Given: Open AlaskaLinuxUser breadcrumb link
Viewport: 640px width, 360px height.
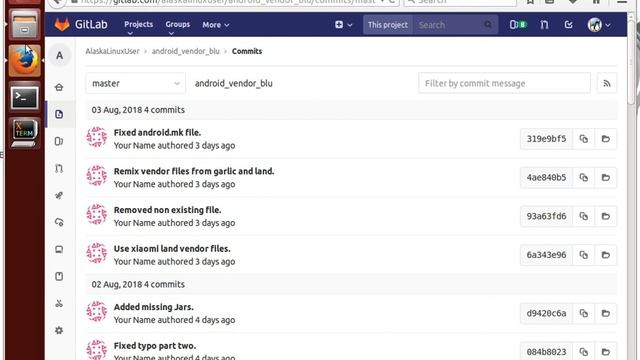Looking at the screenshot, I should coord(112,51).
